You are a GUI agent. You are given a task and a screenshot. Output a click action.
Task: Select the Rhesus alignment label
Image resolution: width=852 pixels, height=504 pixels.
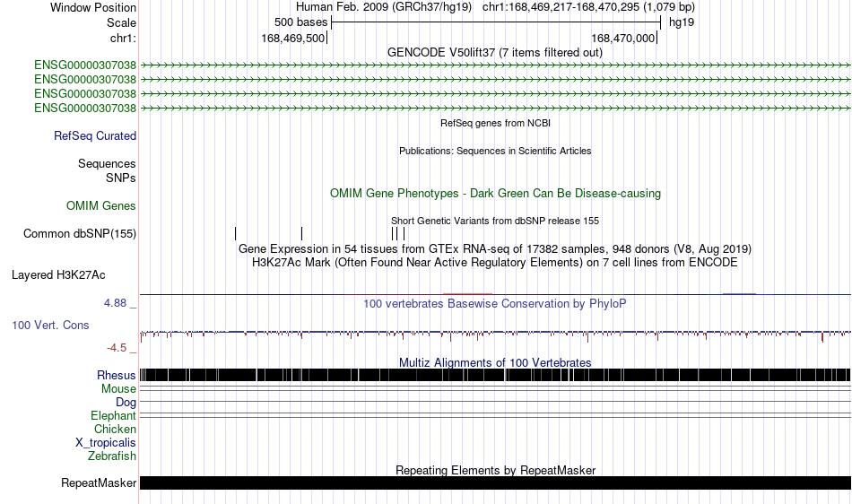[x=117, y=375]
